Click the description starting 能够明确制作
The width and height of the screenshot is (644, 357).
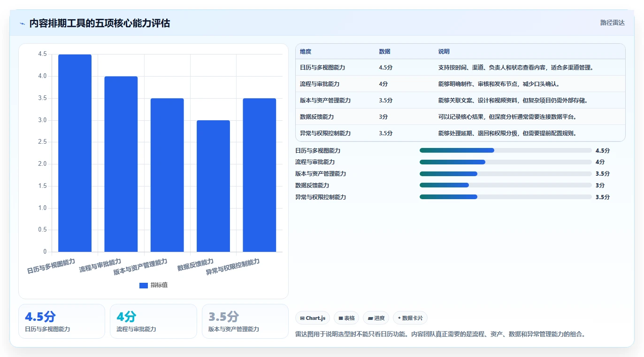499,84
